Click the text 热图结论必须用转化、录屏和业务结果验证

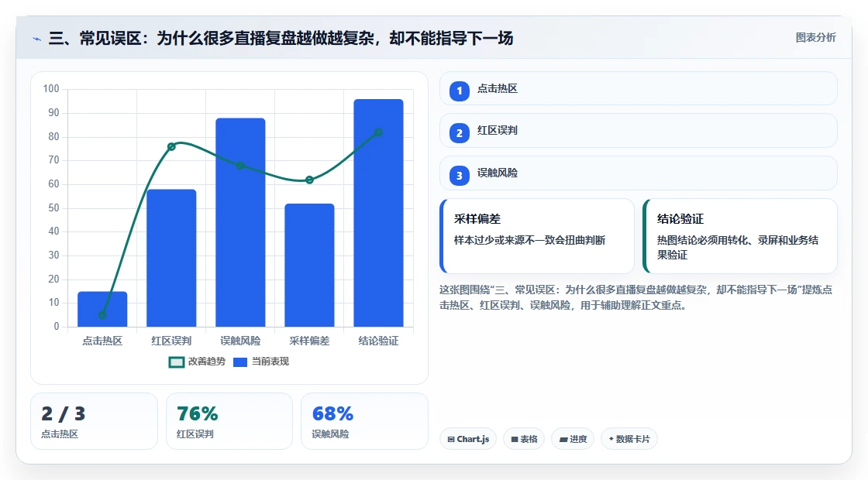tap(737, 248)
